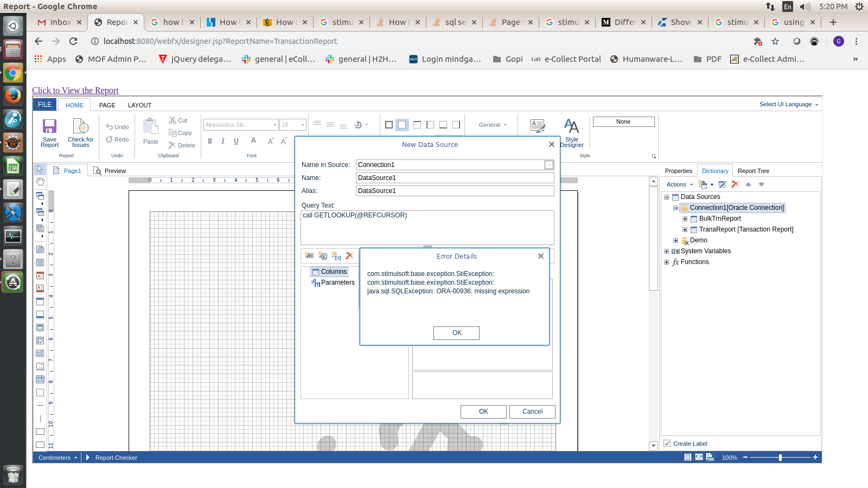Screen dimensions: 868x488
Task: Move item up in Dictionary toolbar
Action: pos(748,184)
